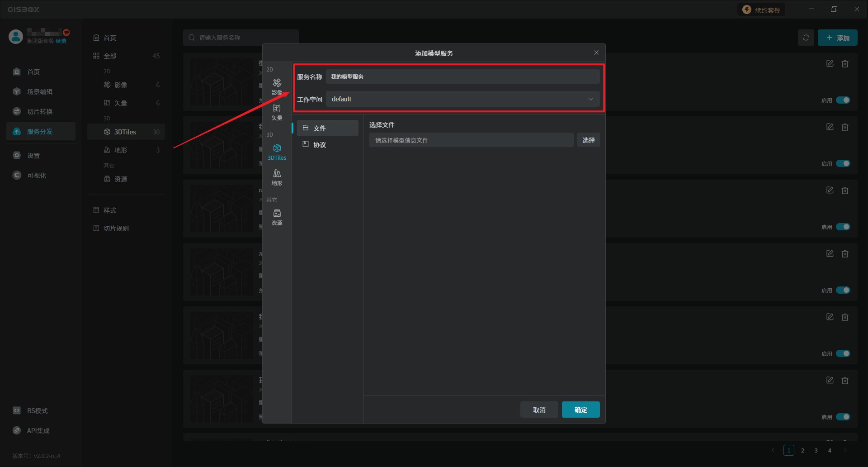Switch to the 文件 tab

click(327, 128)
